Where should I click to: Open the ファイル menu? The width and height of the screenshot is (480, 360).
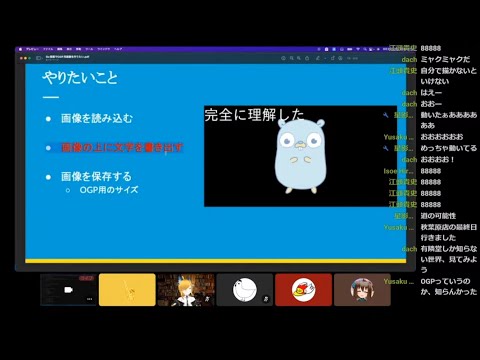point(48,49)
